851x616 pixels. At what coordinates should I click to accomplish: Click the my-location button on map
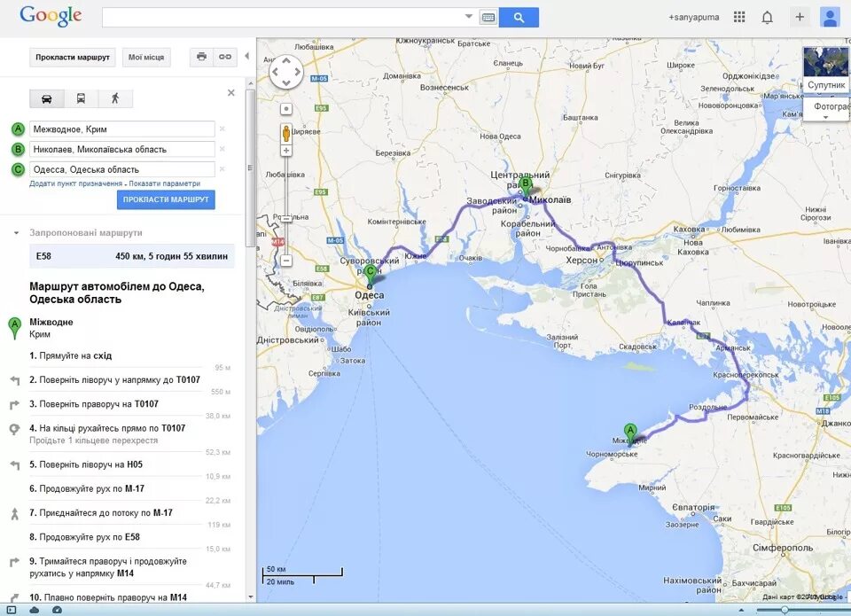click(x=286, y=109)
